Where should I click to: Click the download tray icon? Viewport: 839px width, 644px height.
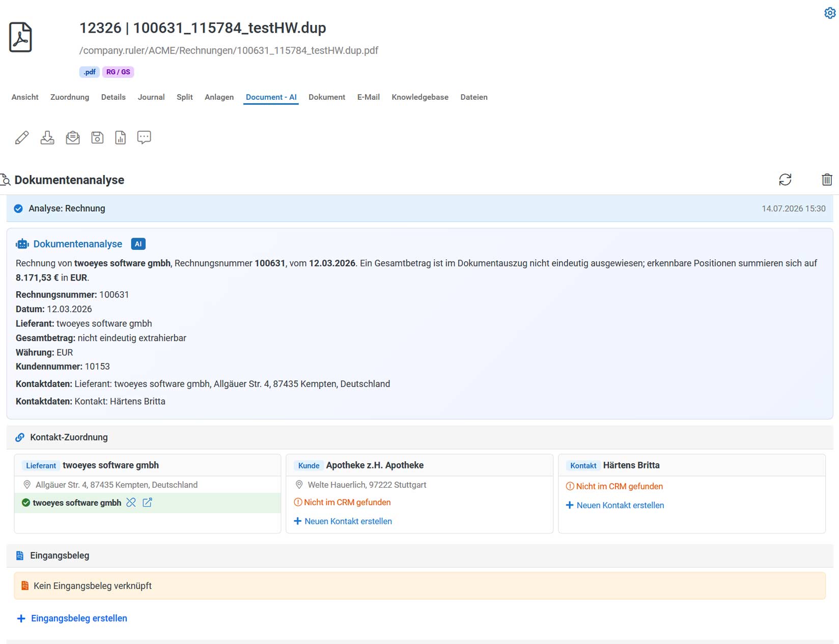tap(47, 137)
